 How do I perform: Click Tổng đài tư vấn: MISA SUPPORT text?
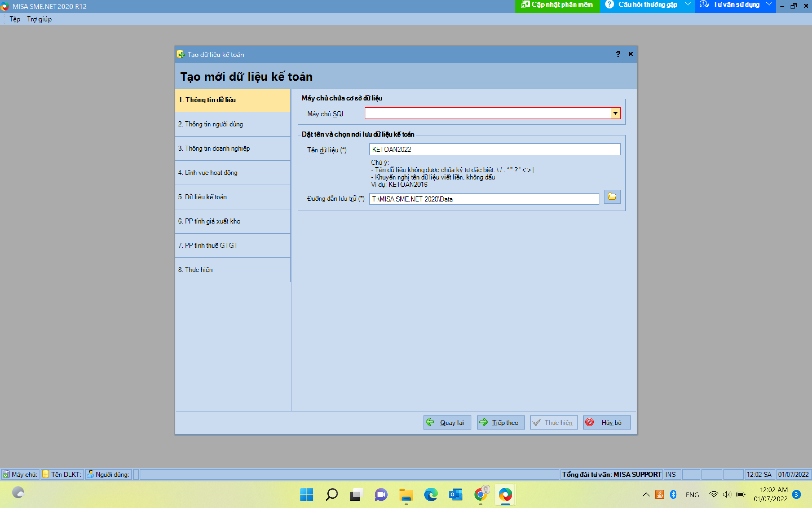611,474
